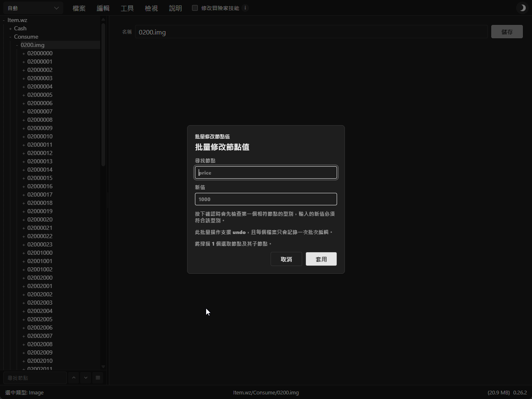
Task: Select tree item 02002006
Action: [40, 328]
